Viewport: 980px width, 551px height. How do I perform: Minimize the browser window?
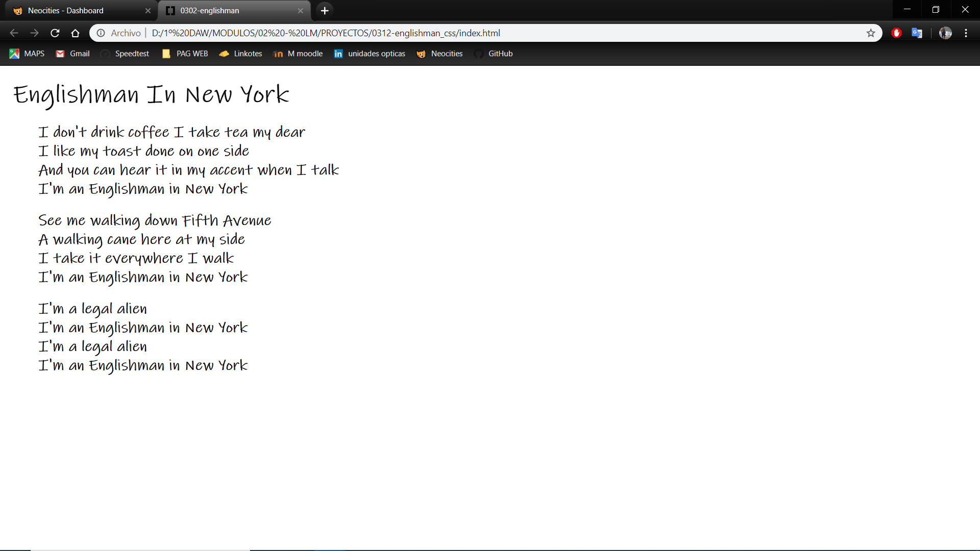pos(907,10)
